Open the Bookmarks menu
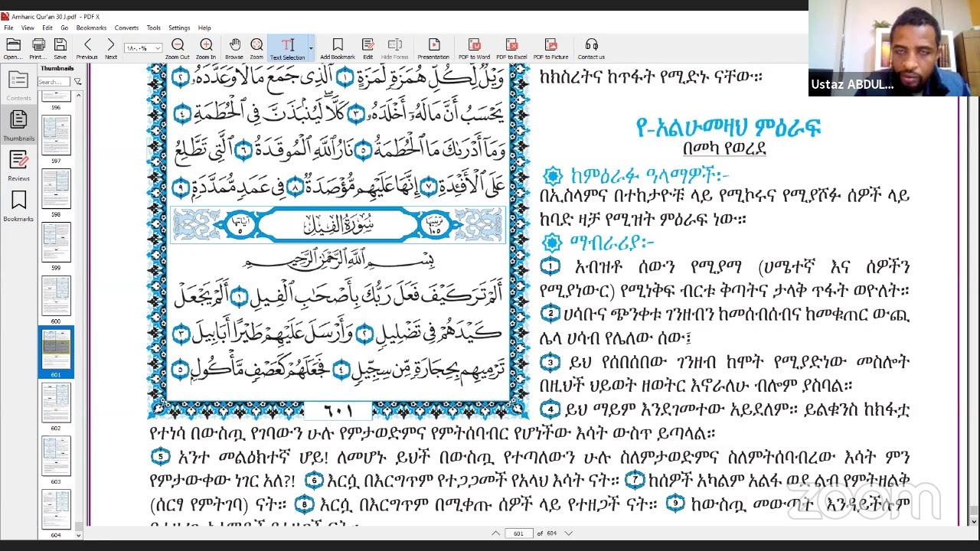This screenshot has height=551, width=980. pyautogui.click(x=91, y=28)
